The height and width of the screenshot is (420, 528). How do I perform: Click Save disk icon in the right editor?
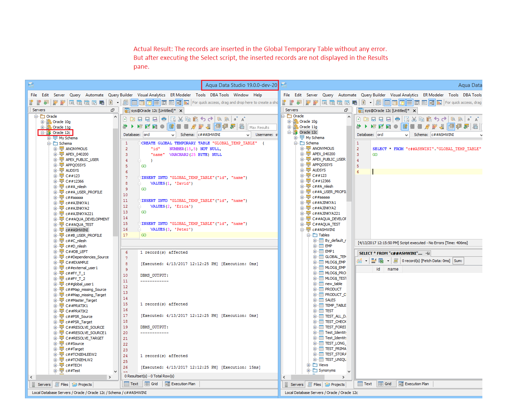tap(374, 119)
